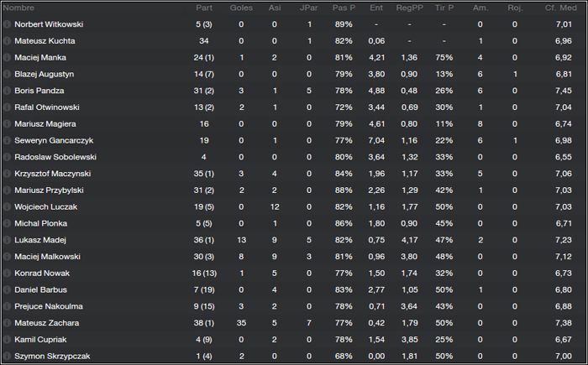Sort by the Part column header

(x=204, y=8)
